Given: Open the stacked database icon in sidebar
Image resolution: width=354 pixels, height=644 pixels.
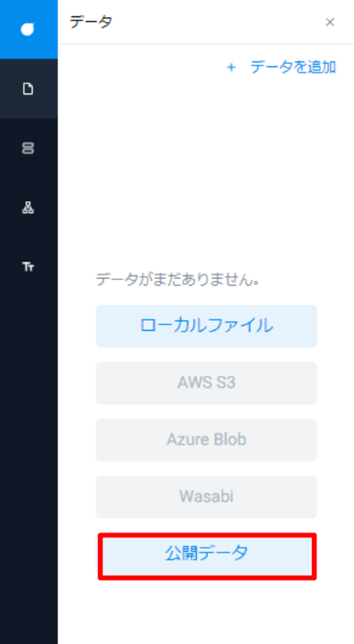Looking at the screenshot, I should click(x=28, y=148).
